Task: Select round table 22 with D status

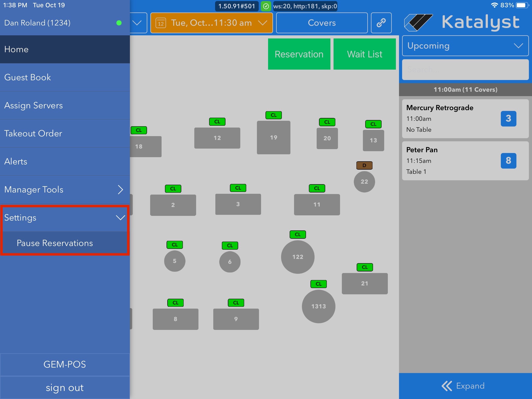Action: coord(364,182)
